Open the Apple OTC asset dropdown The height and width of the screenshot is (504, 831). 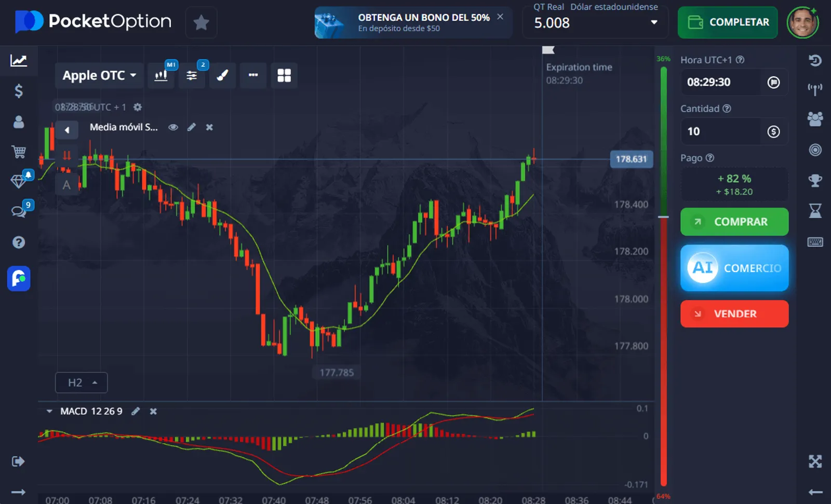pos(99,76)
